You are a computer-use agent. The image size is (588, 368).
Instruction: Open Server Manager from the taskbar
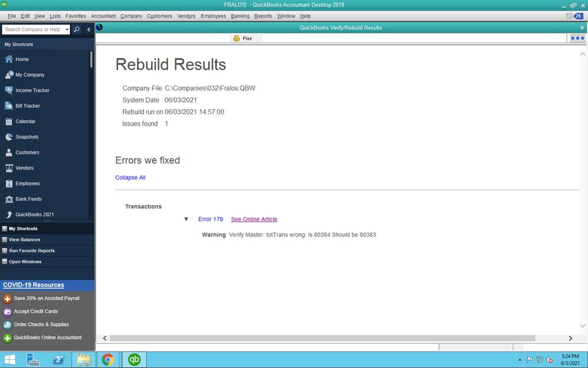[x=33, y=360]
